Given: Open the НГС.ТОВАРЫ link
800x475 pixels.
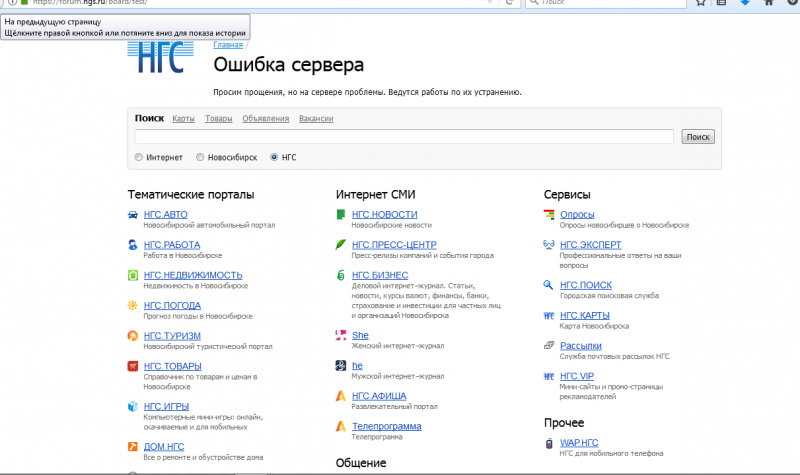Looking at the screenshot, I should [x=172, y=366].
